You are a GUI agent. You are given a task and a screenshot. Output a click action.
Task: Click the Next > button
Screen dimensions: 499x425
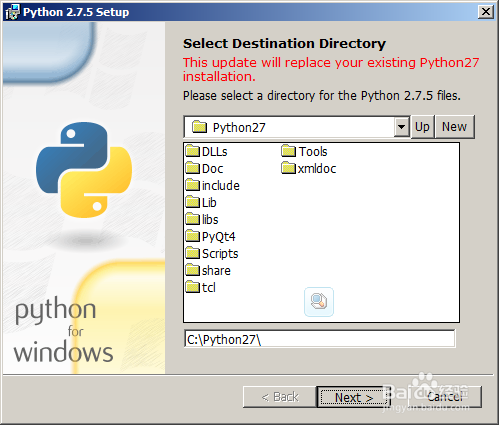354,397
